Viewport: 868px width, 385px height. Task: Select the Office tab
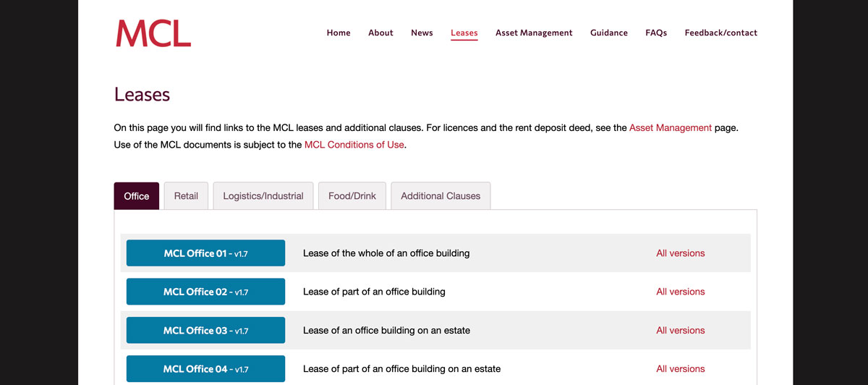[137, 196]
